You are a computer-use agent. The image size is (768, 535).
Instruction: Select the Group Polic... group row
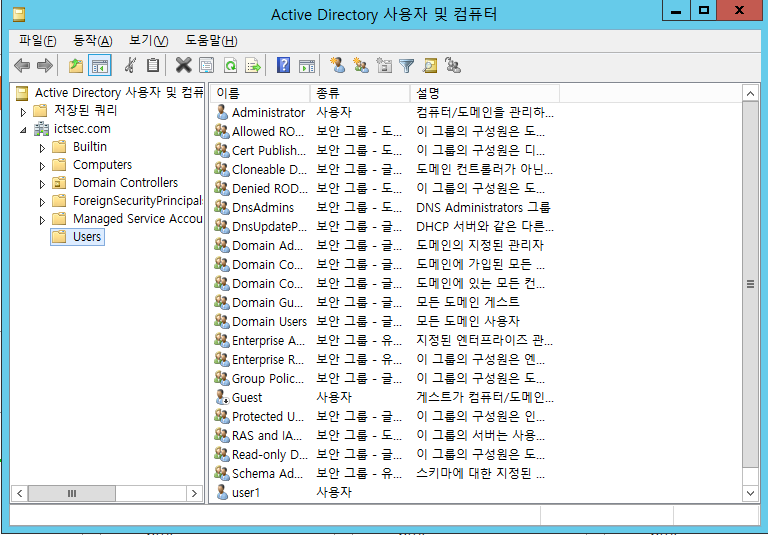pyautogui.click(x=384, y=378)
